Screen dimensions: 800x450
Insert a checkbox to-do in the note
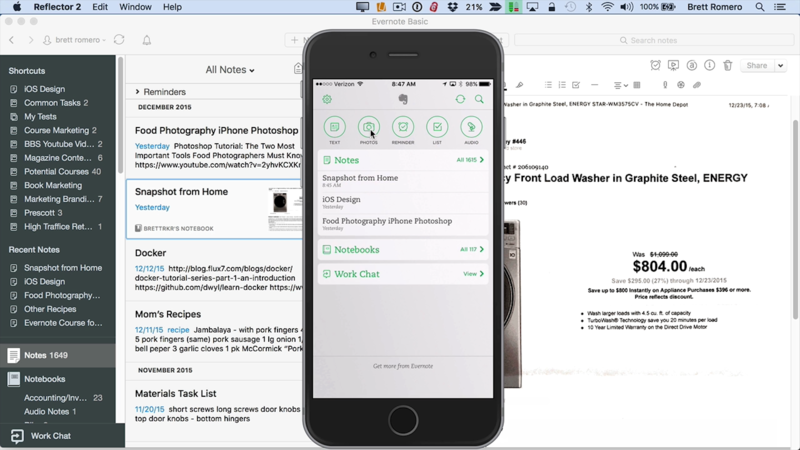pos(576,85)
